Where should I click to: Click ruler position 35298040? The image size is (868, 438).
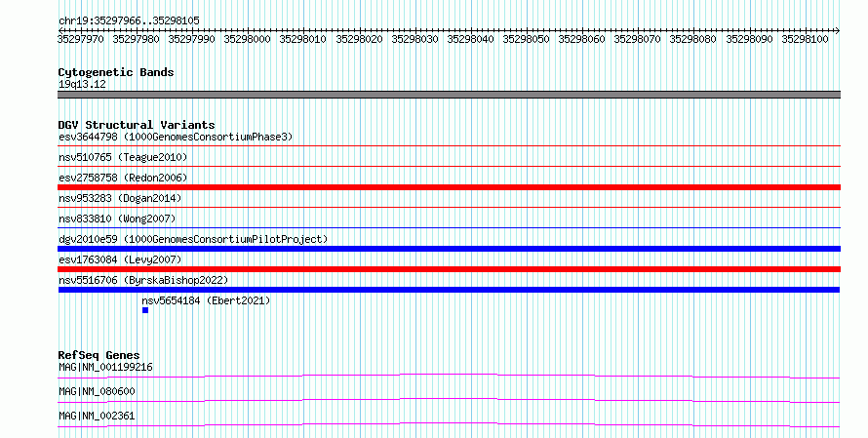click(470, 39)
